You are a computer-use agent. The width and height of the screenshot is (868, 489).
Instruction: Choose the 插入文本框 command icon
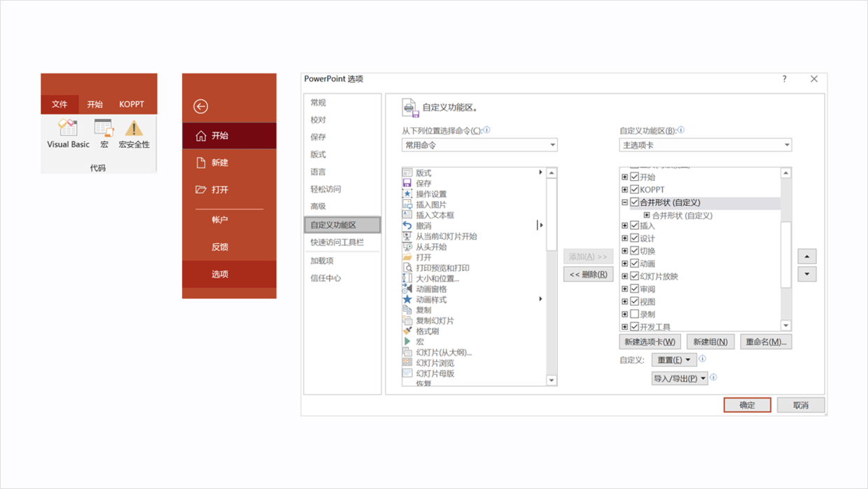tap(407, 214)
